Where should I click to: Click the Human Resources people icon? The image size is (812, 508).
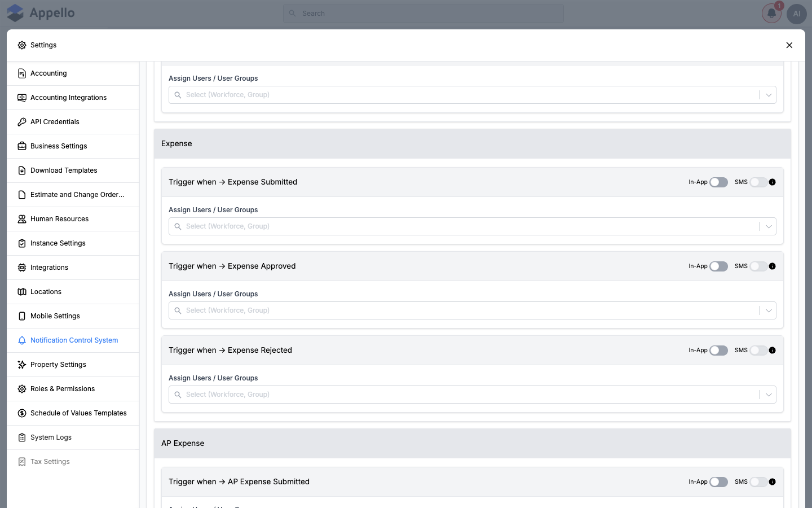(22, 219)
